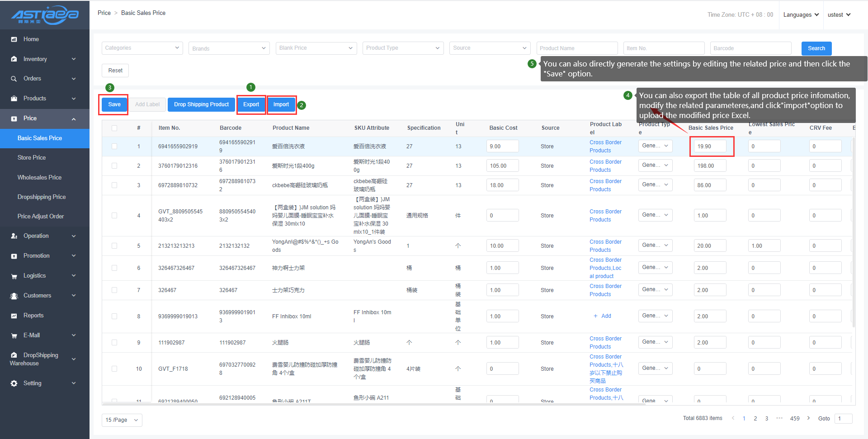The image size is (868, 439).
Task: Click the Products icon in sidebar
Action: point(14,99)
